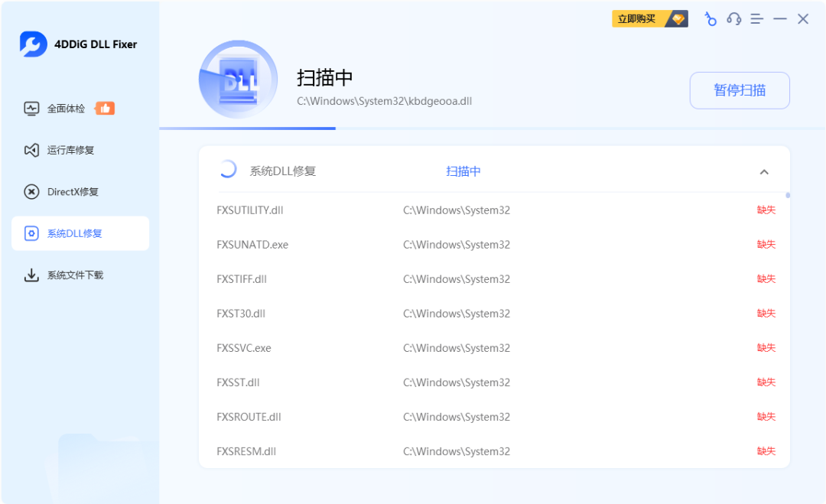Click the results list scrollbar thumb

788,195
